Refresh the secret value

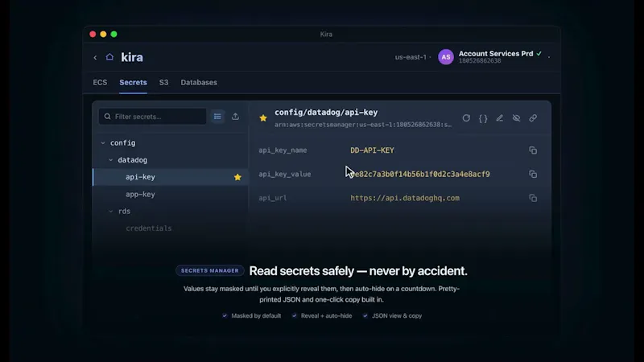point(466,118)
